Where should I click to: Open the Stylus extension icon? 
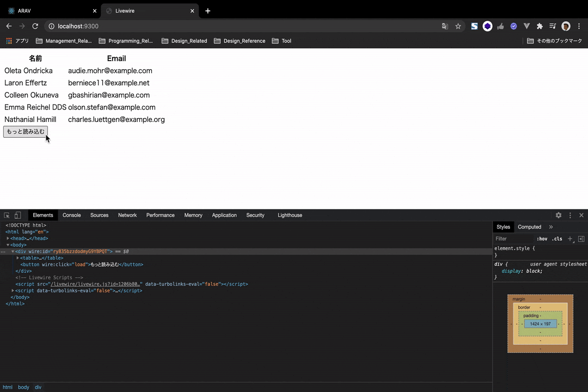[x=474, y=26]
